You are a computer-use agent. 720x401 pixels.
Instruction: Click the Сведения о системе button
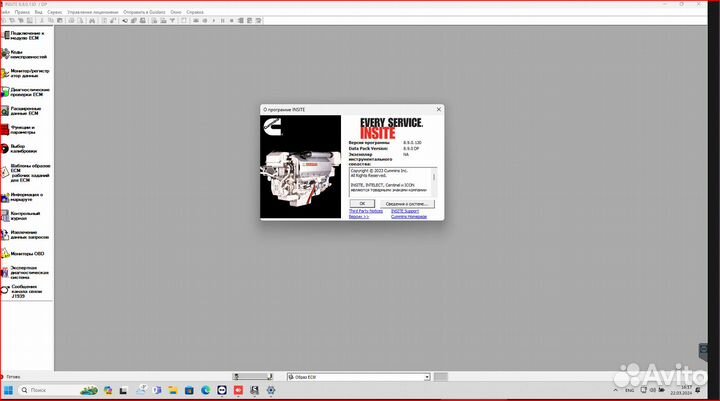408,203
